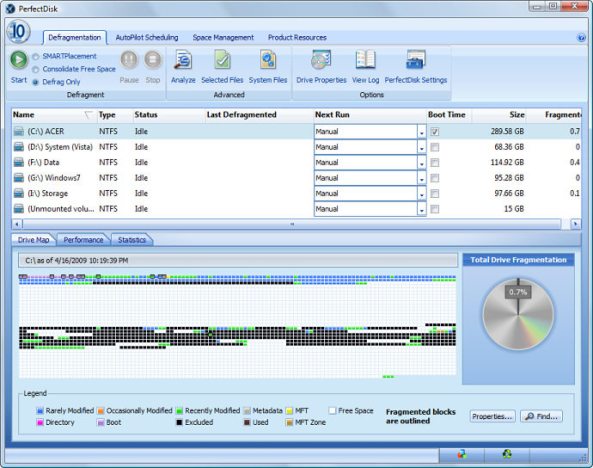Click the Stop defragmentation icon
Image resolution: width=593 pixels, height=468 pixels.
pos(153,60)
